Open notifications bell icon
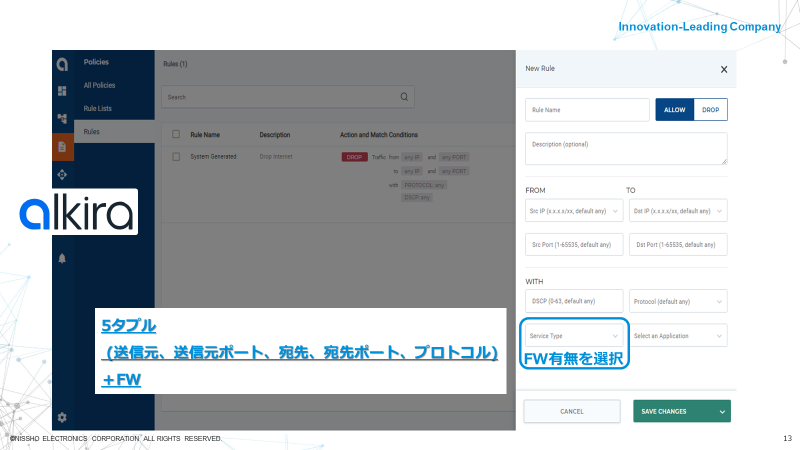 (x=62, y=258)
